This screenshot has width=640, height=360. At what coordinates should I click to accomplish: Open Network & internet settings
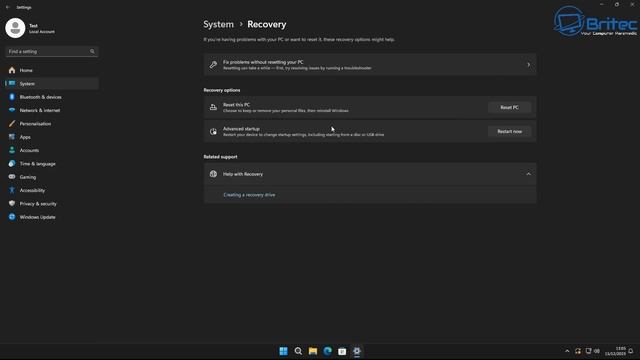[51, 110]
